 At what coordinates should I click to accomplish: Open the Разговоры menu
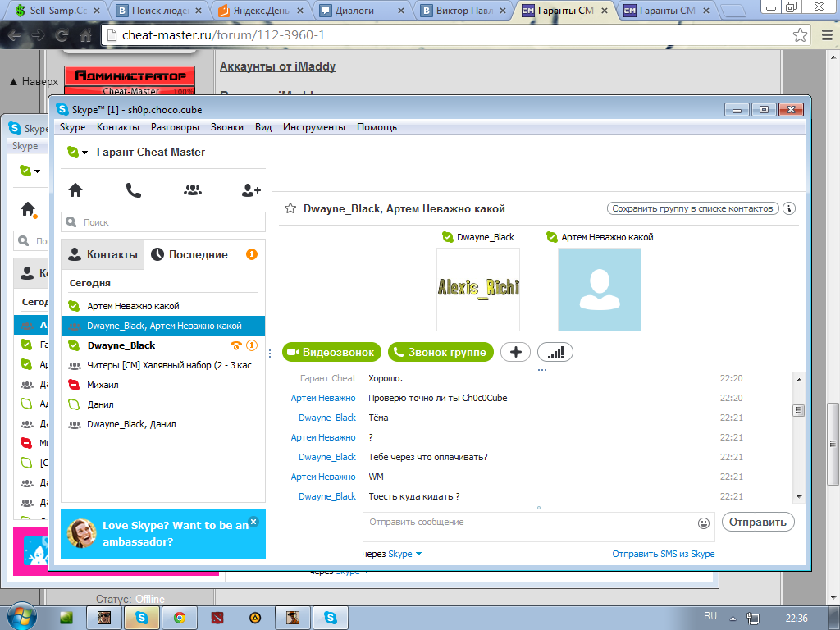[175, 127]
